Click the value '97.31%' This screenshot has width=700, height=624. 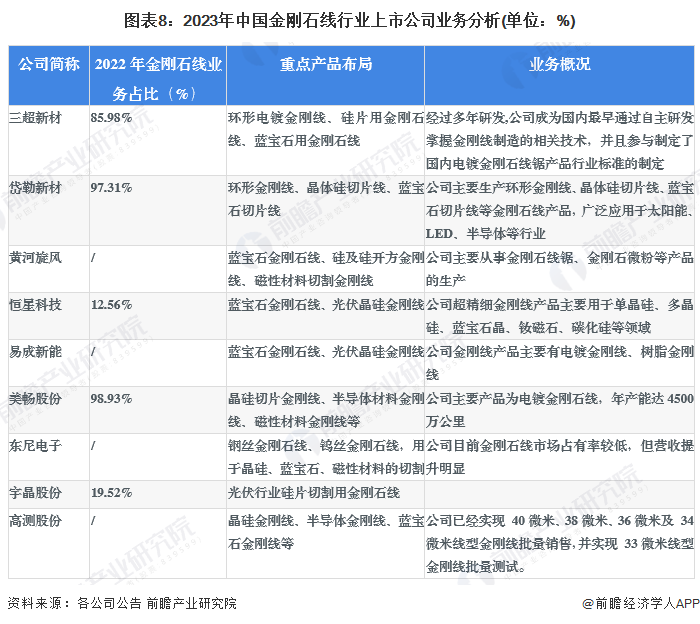tap(111, 187)
